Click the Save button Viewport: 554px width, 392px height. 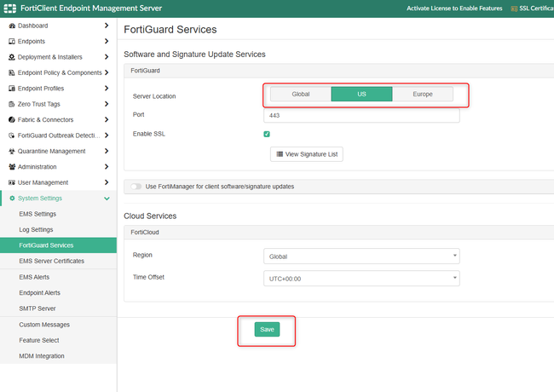point(267,329)
